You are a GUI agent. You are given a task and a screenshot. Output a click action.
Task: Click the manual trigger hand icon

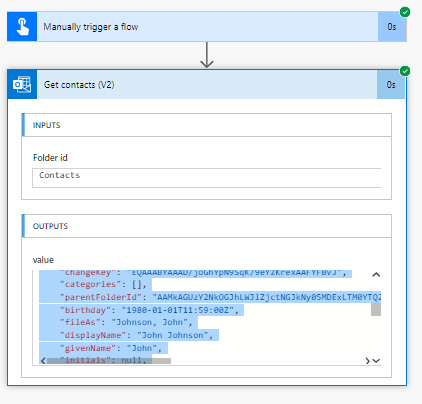[22, 27]
